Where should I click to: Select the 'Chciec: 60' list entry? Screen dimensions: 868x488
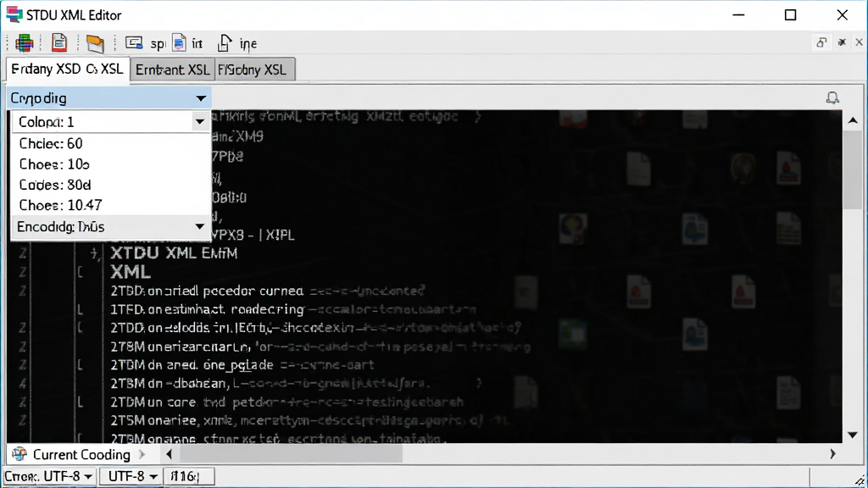tap(111, 144)
